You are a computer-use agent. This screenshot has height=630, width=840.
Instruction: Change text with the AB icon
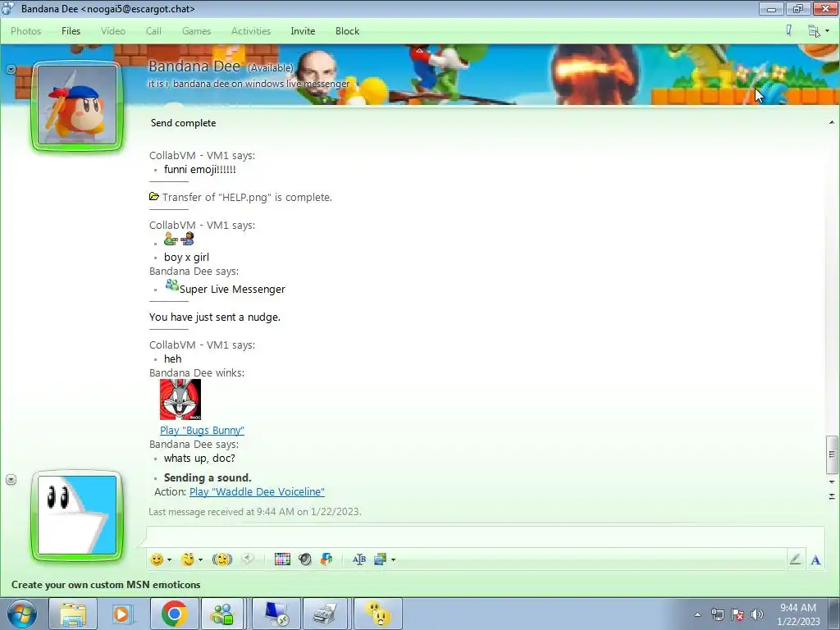359,559
